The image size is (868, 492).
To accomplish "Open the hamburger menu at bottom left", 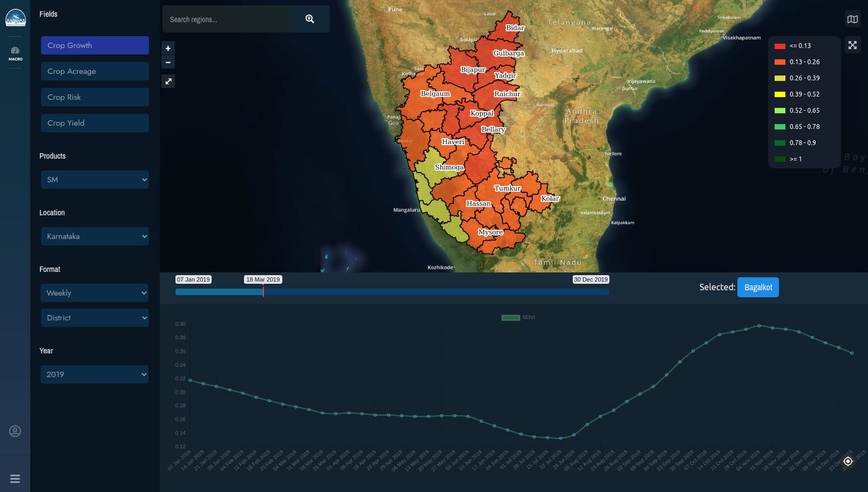I will click(x=15, y=479).
